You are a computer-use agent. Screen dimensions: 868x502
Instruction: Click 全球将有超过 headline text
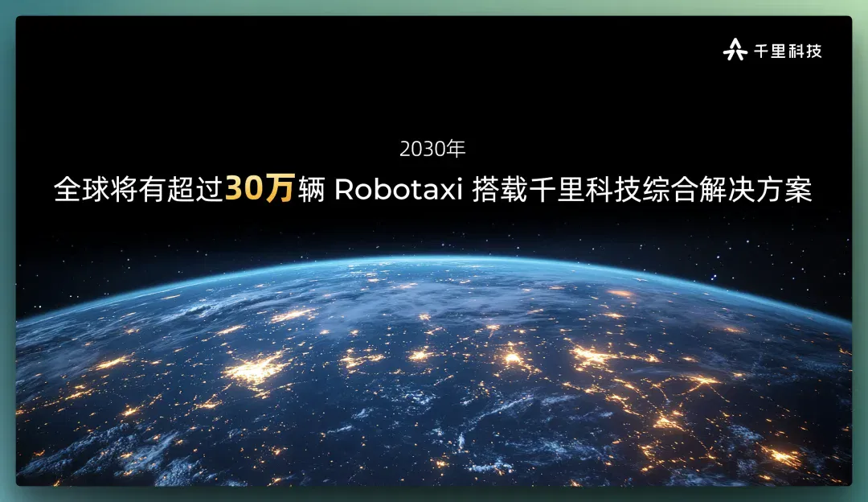coord(138,190)
